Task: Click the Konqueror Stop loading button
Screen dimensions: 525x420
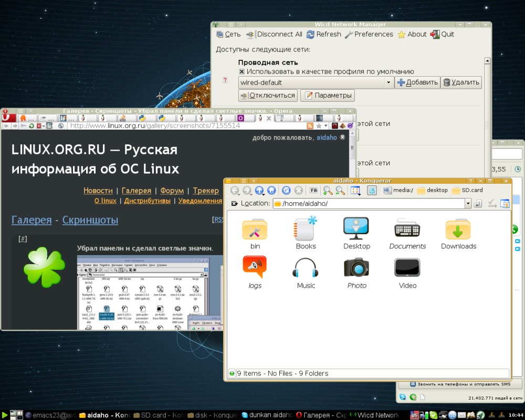Action: coord(298,191)
